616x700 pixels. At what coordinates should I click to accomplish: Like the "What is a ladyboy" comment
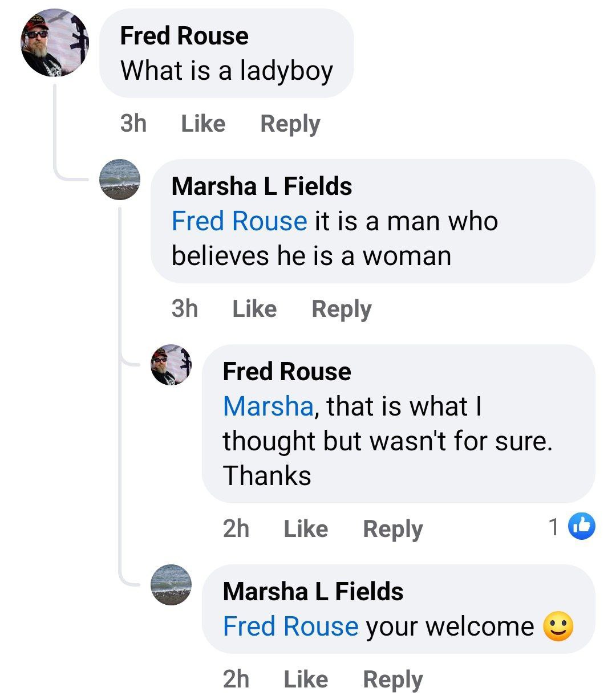click(x=203, y=124)
